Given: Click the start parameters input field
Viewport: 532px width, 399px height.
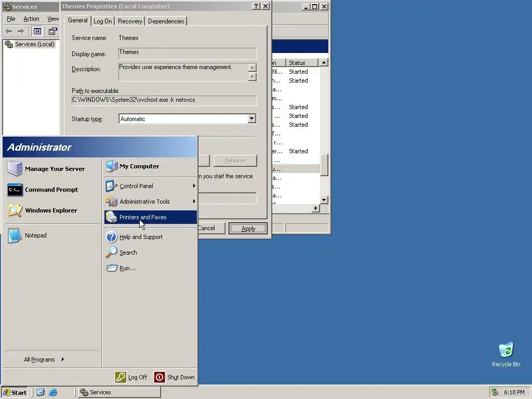Looking at the screenshot, I should tap(228, 198).
